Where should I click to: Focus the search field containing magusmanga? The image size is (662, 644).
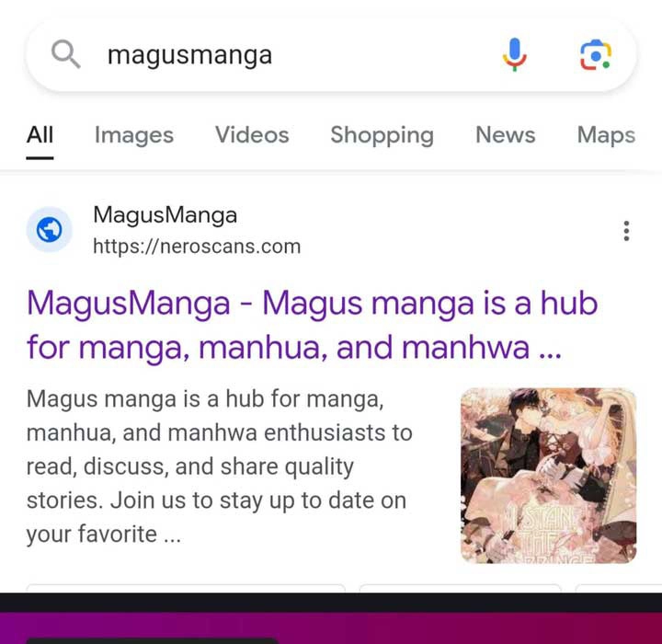pyautogui.click(x=295, y=55)
